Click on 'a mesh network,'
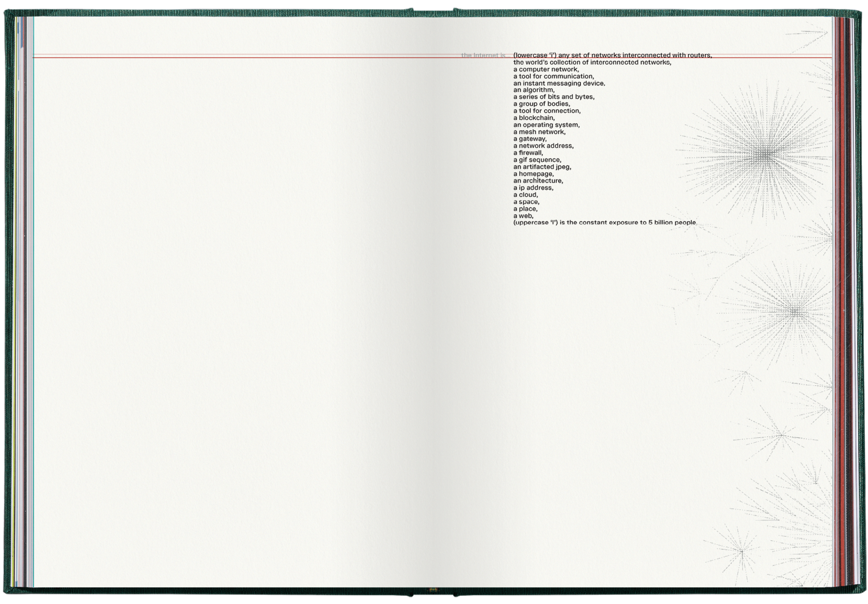868x604 pixels. click(x=539, y=132)
